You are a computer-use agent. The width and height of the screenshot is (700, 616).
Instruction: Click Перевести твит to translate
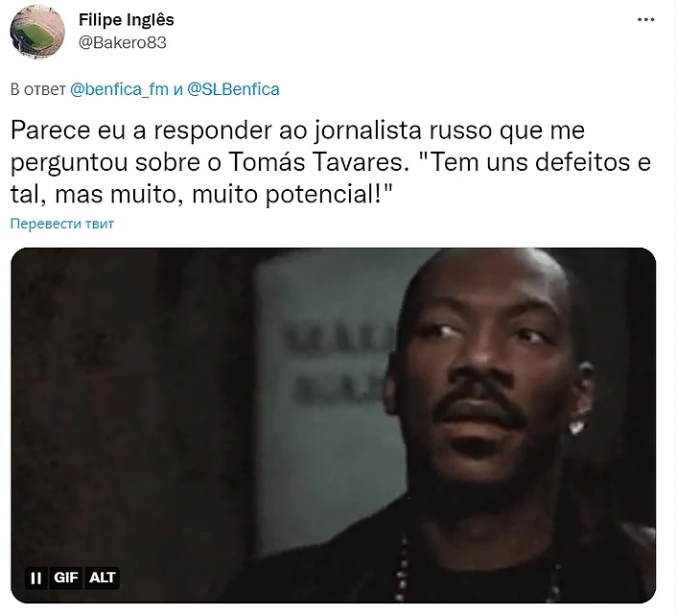pos(62,224)
